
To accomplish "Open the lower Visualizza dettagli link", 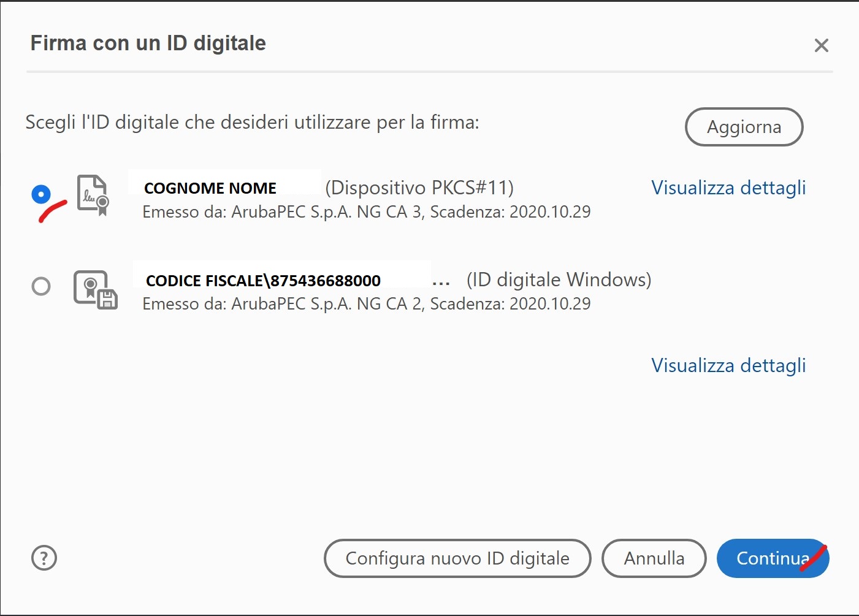I will coord(728,365).
